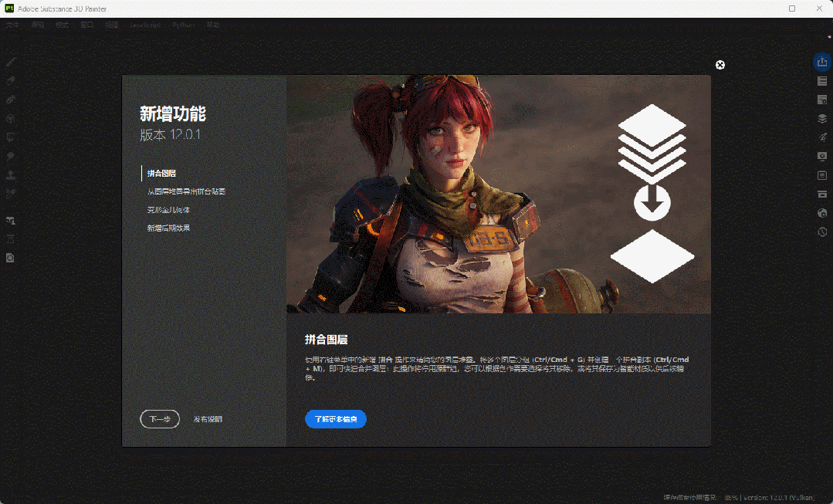
Task: Open the History clock icon on right dock
Action: [822, 232]
